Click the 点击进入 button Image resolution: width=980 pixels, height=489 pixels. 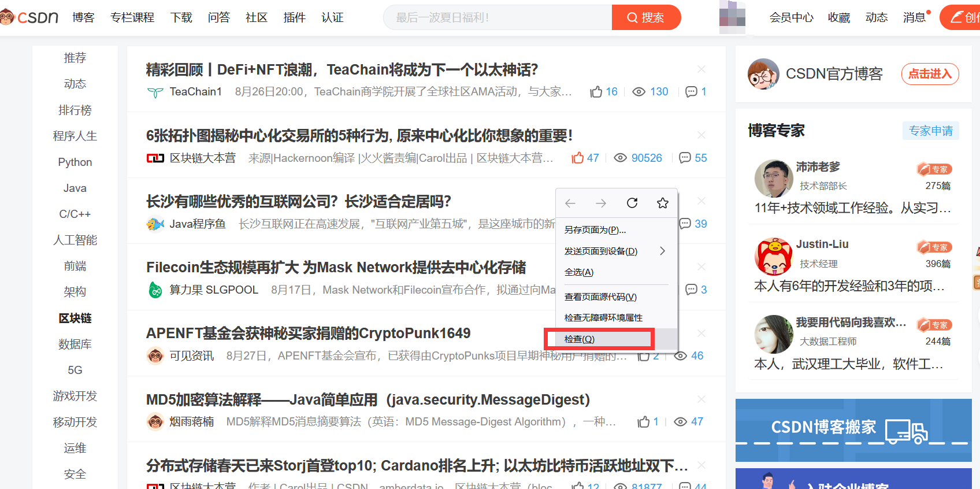click(930, 74)
